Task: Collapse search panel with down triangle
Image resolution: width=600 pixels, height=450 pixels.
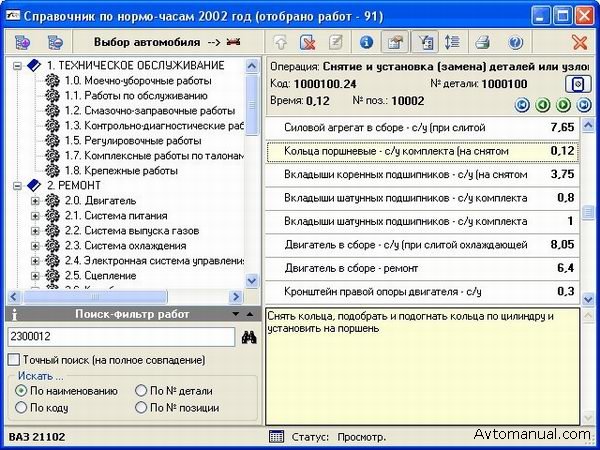Action: [236, 314]
